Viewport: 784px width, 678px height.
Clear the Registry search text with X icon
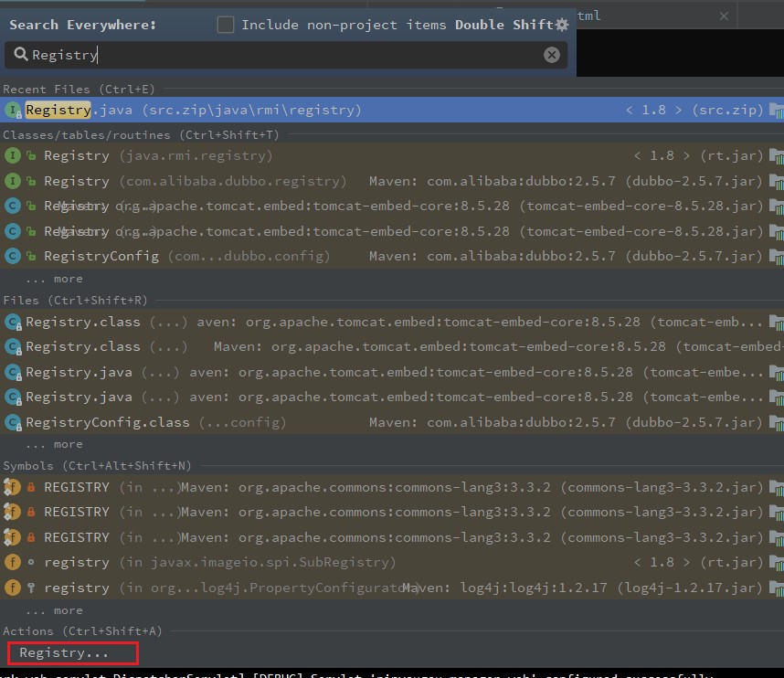click(552, 55)
